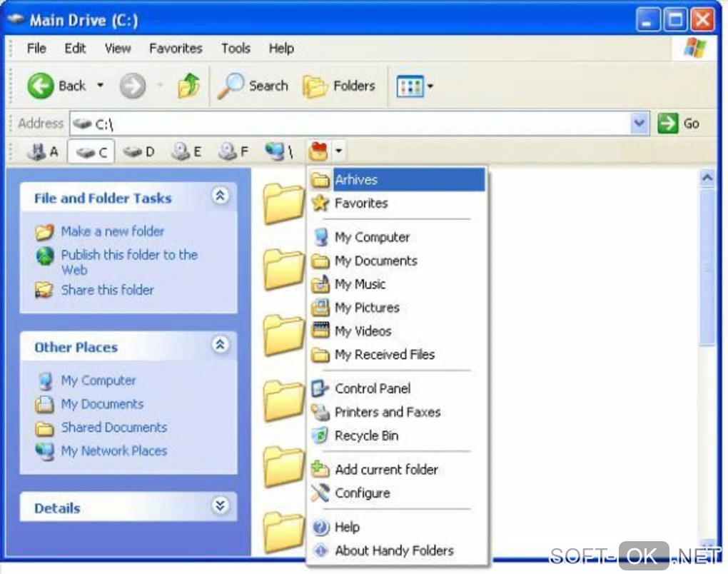
Task: Click the vertical scrollbar thumb
Action: (x=707, y=266)
